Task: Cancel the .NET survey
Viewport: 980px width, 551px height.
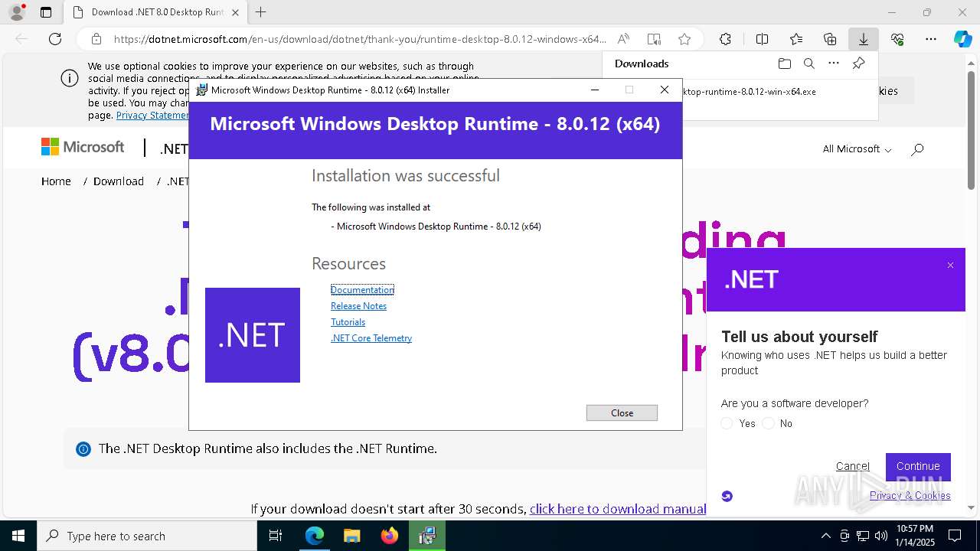Action: click(852, 466)
